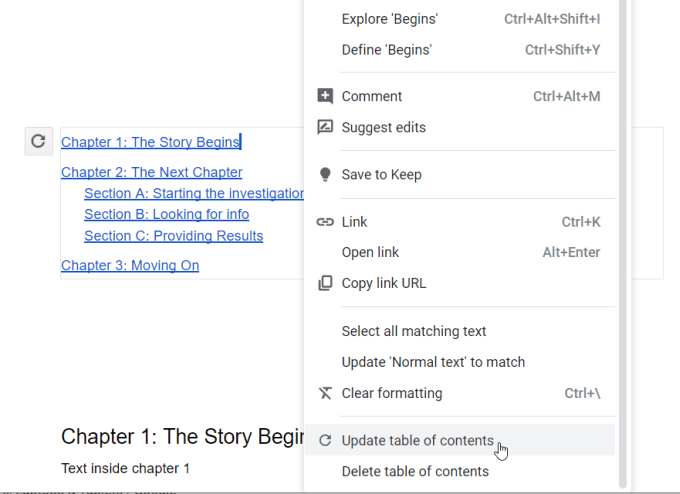Click the Save to Keep lightbulb icon
The height and width of the screenshot is (494, 680).
tap(325, 174)
